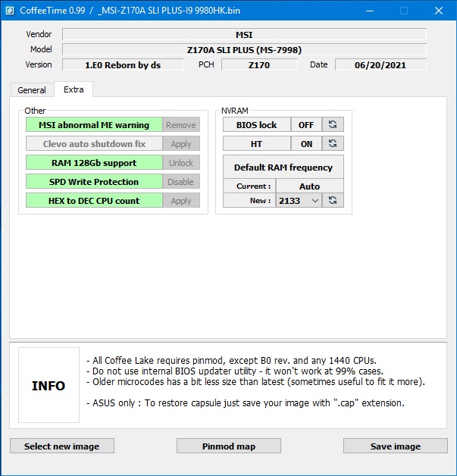Click the Vendor field showing MSI
The image size is (457, 476).
pos(244,34)
